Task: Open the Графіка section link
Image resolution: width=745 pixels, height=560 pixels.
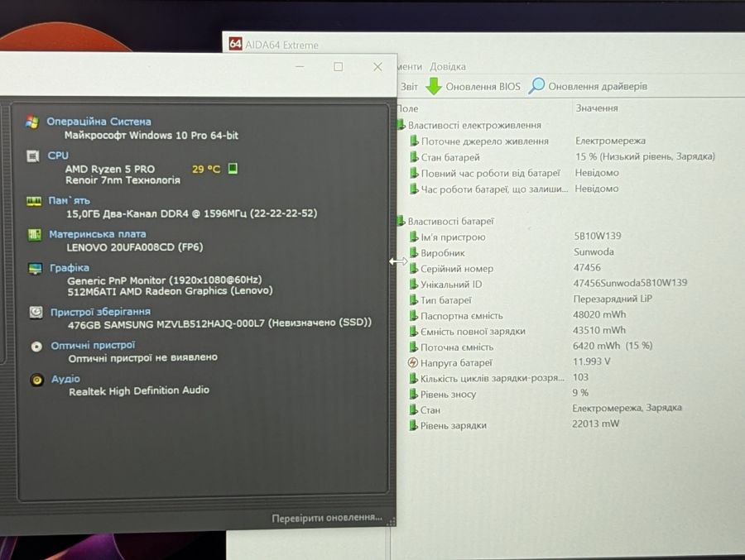Action: (x=70, y=268)
